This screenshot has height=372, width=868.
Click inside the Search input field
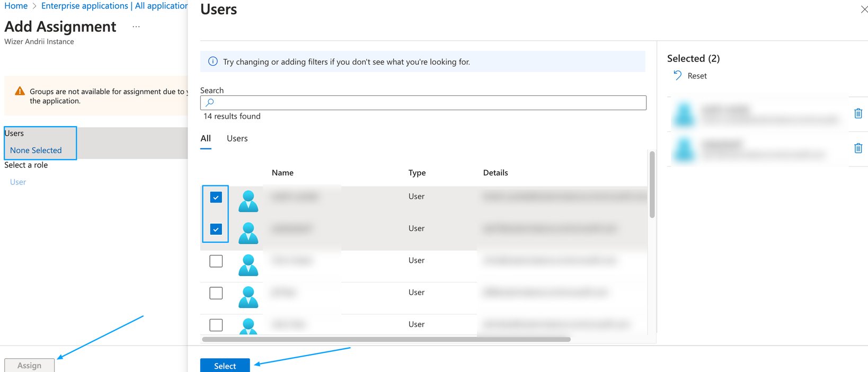tap(423, 103)
